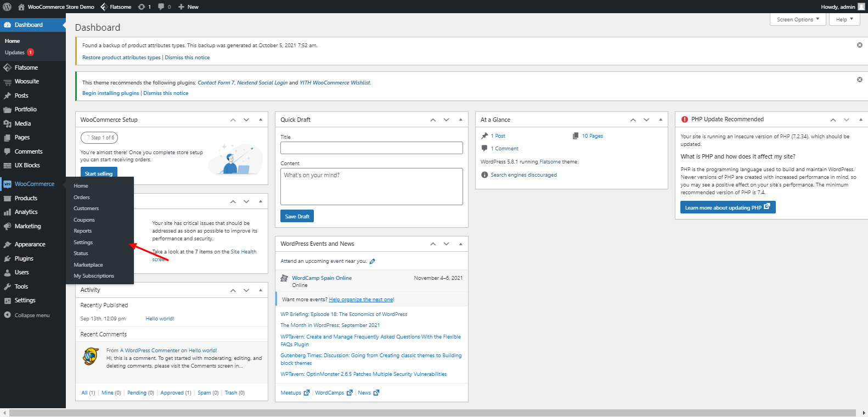The height and width of the screenshot is (417, 868).
Task: Click New in the admin bar
Action: (188, 7)
